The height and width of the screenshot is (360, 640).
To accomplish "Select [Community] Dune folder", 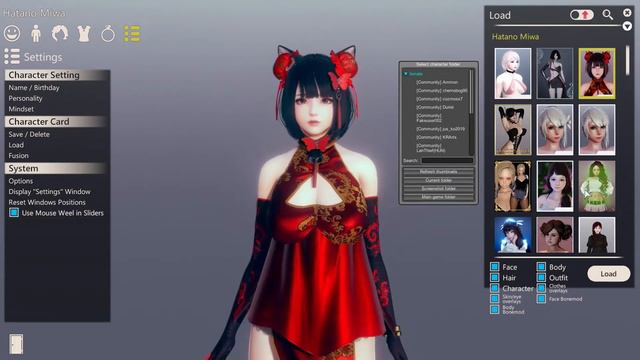I will click(x=435, y=107).
